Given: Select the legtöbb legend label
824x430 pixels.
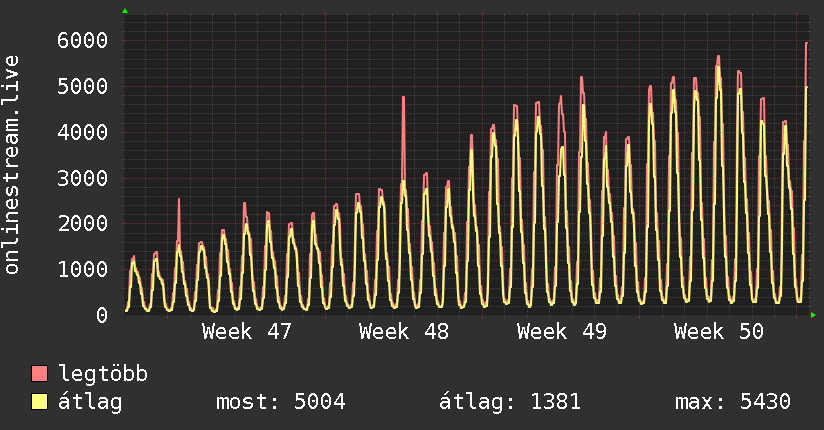Looking at the screenshot, I should pos(103,375).
